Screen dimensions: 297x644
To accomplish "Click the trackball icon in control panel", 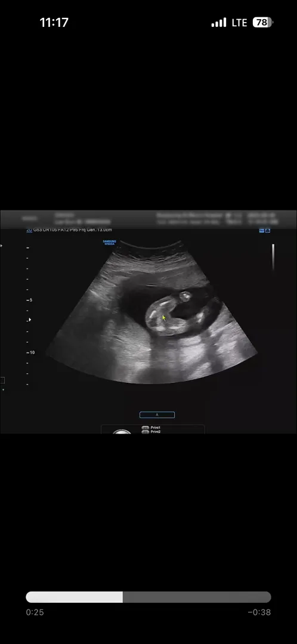I will (122, 432).
